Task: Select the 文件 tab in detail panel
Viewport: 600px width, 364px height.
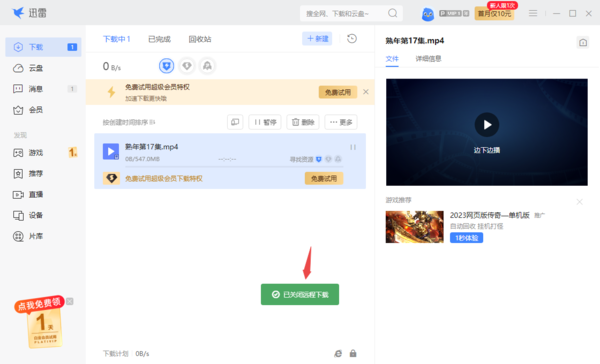Action: [x=392, y=59]
